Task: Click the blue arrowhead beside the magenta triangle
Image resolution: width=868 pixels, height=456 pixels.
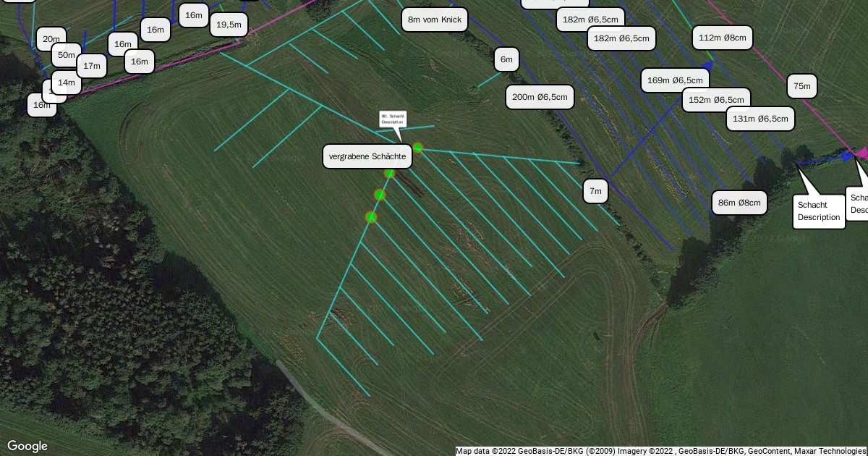Action: pos(847,156)
